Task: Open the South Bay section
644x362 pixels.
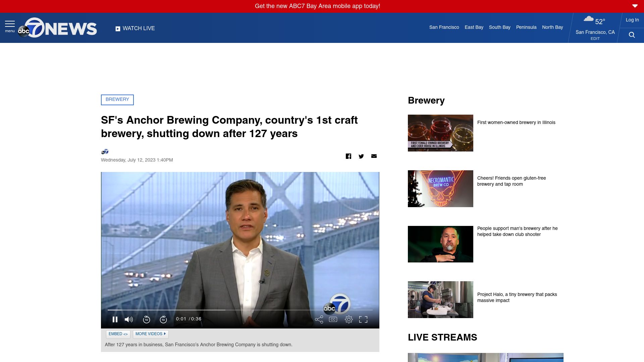Action: click(x=500, y=27)
